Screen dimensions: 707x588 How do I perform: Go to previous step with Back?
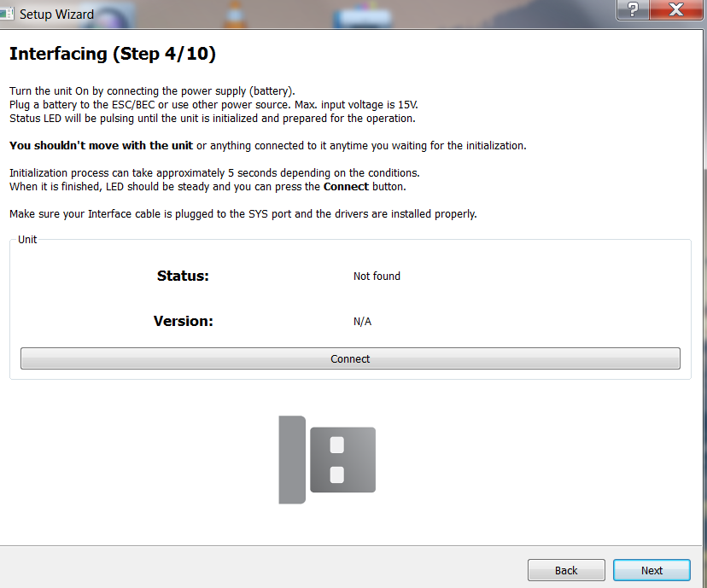pos(566,570)
